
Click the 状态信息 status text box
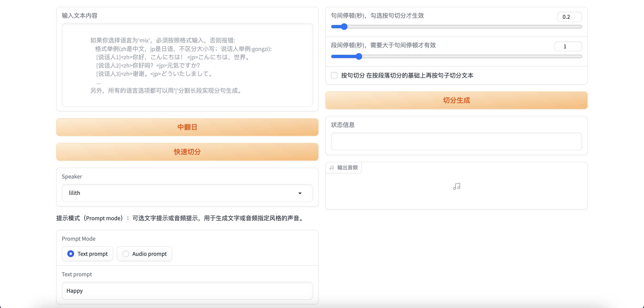click(x=456, y=141)
